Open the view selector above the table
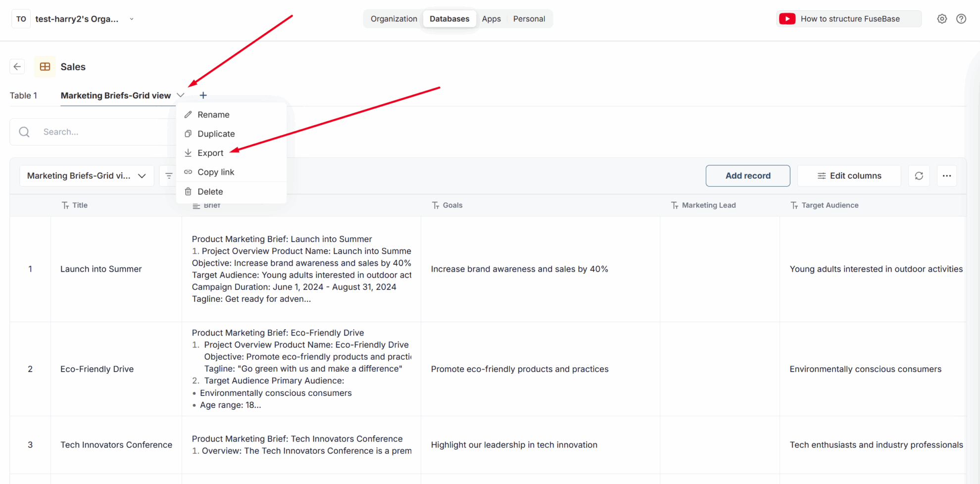 coord(87,176)
